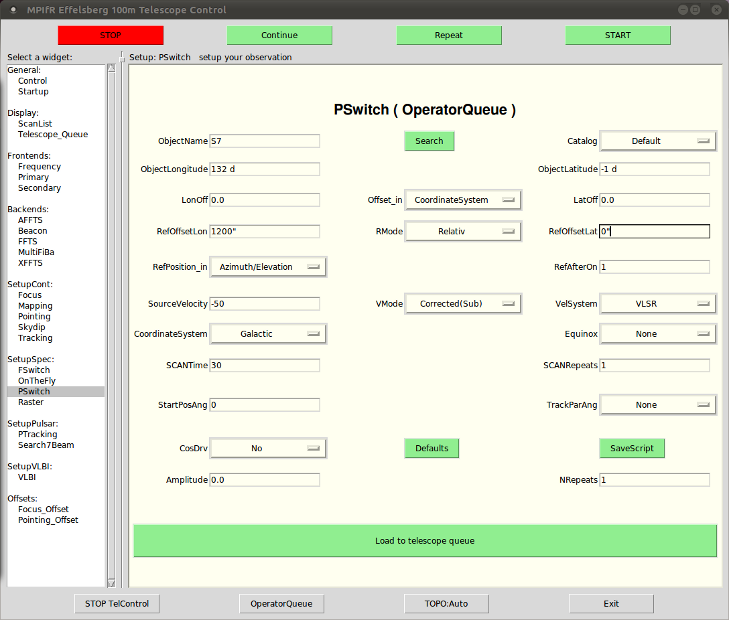Click the SourceVelocity input field

click(x=265, y=303)
